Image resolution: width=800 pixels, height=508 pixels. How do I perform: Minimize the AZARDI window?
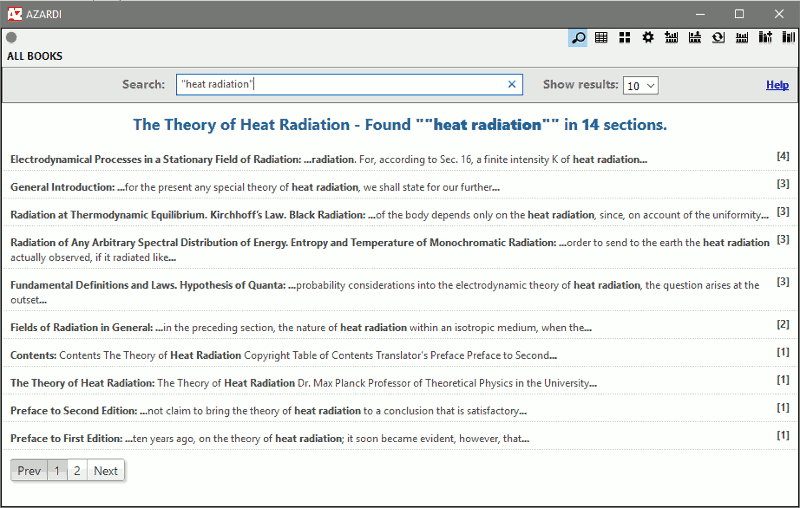tap(700, 14)
